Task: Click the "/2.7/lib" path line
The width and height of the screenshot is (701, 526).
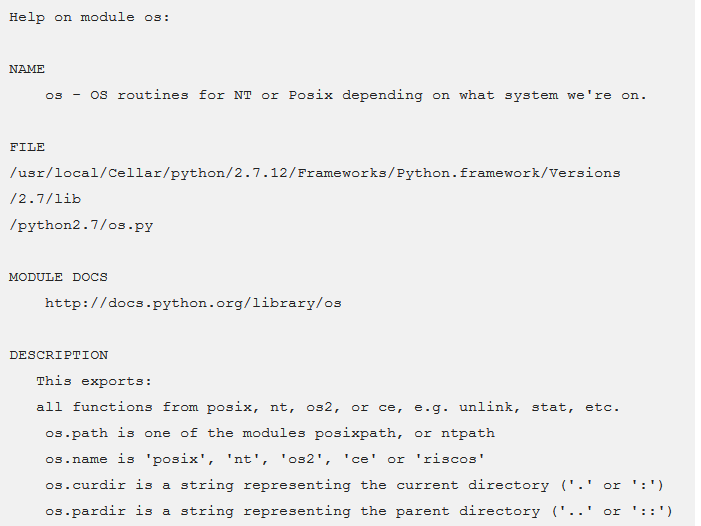Action: pyautogui.click(x=45, y=199)
